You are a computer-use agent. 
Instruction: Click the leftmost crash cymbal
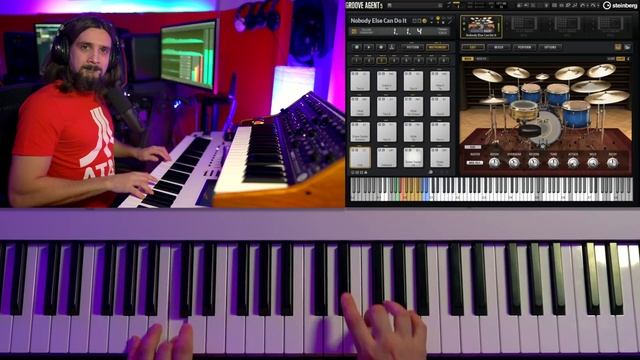click(x=487, y=76)
